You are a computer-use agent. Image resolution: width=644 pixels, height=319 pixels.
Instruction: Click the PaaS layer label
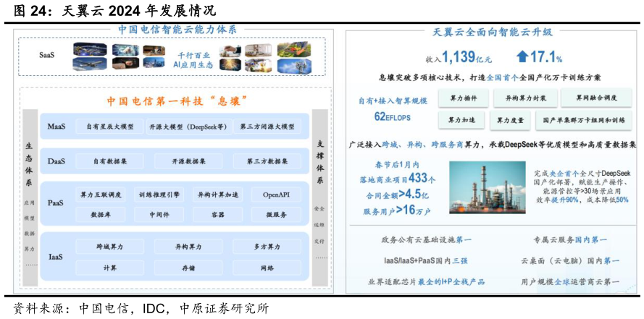point(55,203)
